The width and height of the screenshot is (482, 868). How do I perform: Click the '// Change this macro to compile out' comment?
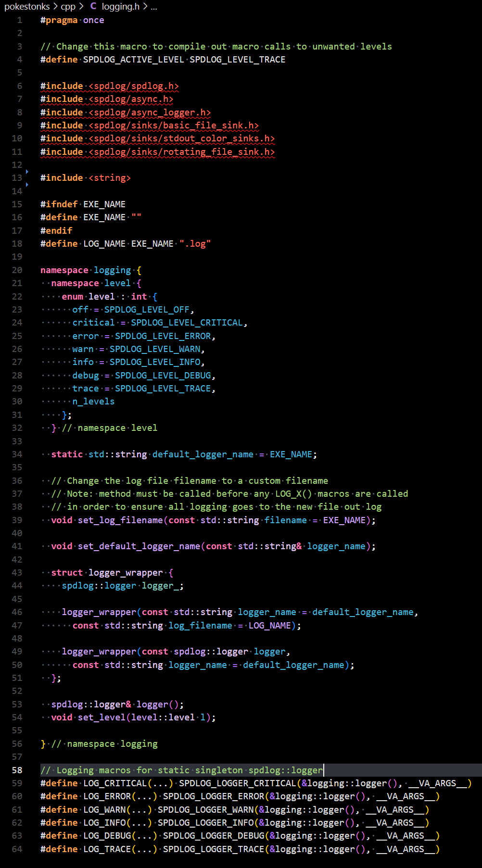click(x=216, y=47)
